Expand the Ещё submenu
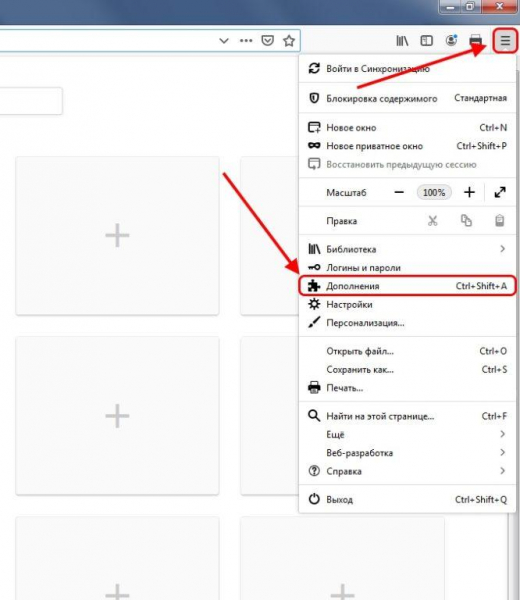Viewport: 520px width, 600px height. (408, 434)
